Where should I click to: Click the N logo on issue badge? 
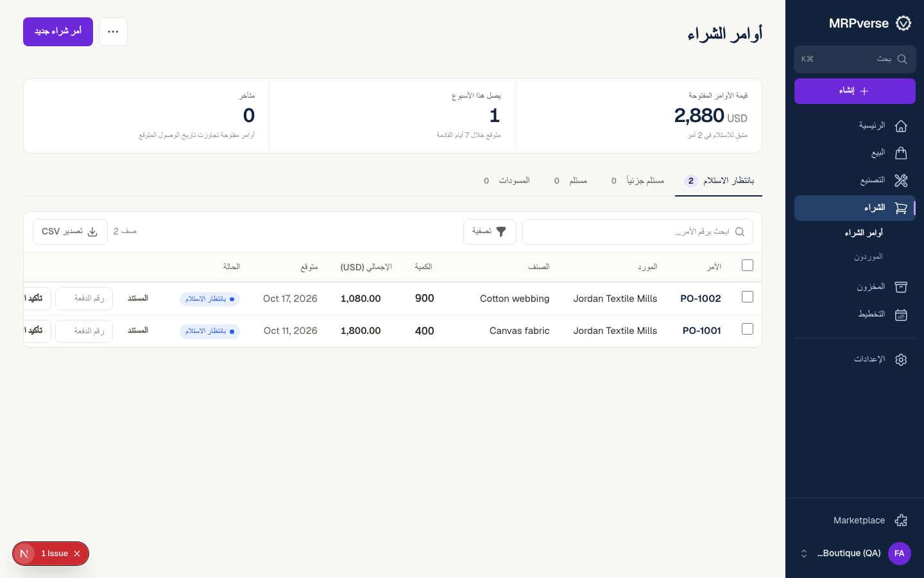click(x=24, y=554)
